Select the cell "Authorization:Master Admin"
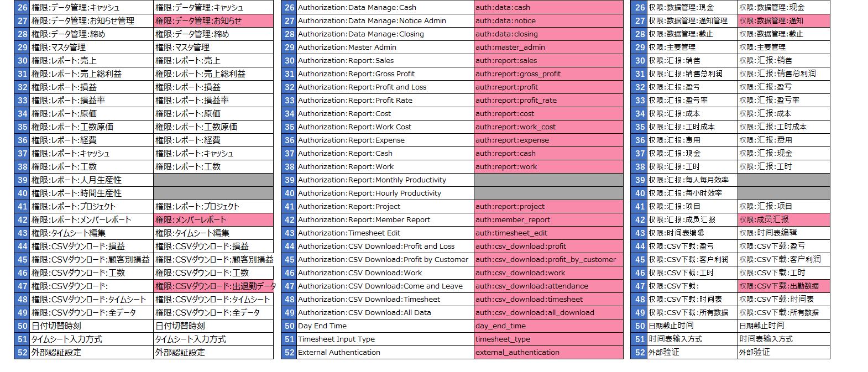The height and width of the screenshot is (372, 868). pos(385,48)
